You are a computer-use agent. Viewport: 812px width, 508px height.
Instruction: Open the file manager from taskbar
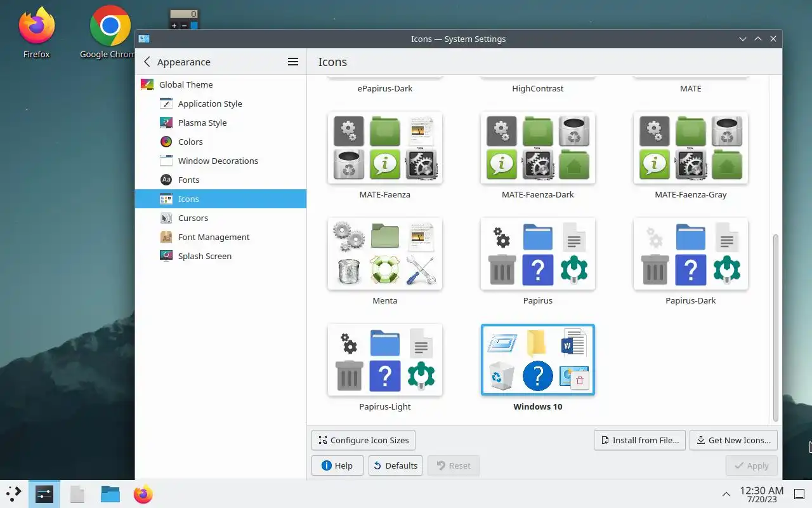(x=110, y=494)
